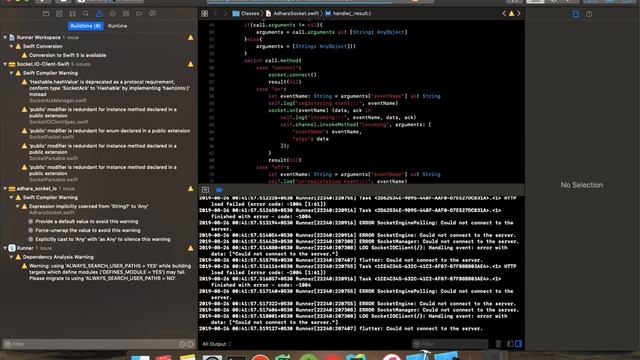
Task: Switch to Runtime issues tab
Action: click(118, 26)
